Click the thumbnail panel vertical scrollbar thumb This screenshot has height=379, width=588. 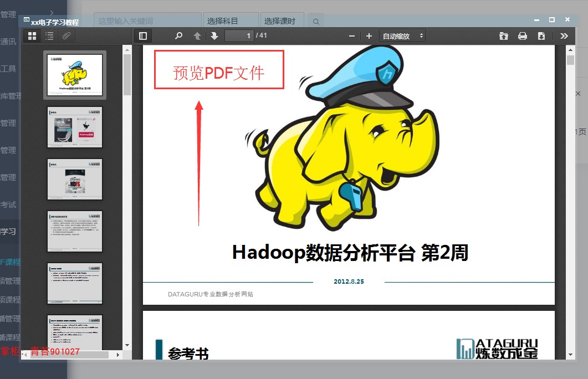tap(127, 75)
